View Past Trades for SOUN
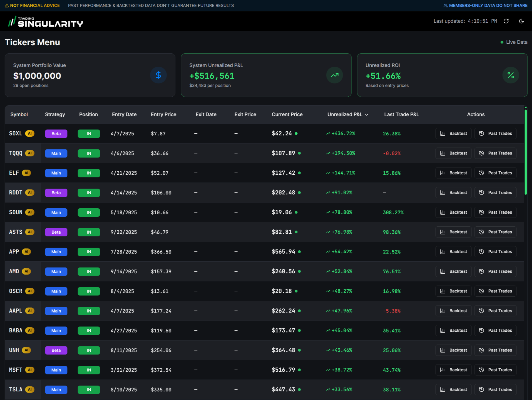 click(495, 212)
